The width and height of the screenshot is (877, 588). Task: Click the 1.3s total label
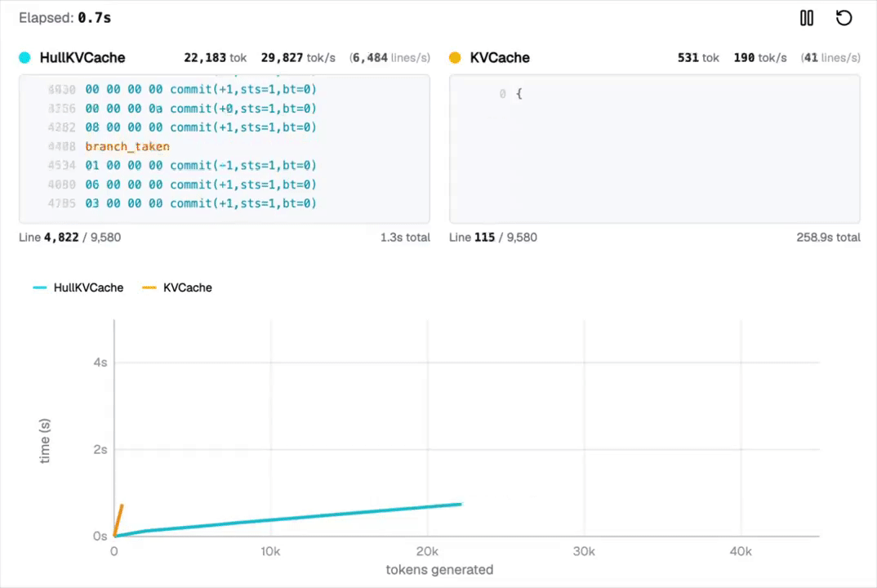coord(404,238)
